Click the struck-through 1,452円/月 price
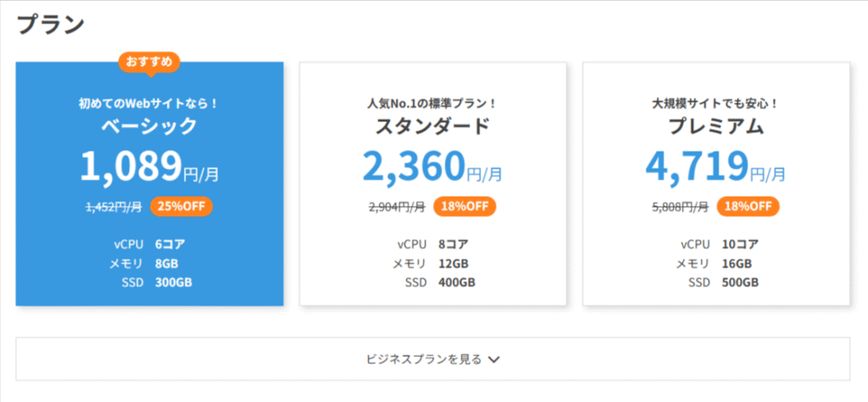The image size is (868, 402). coord(114,206)
